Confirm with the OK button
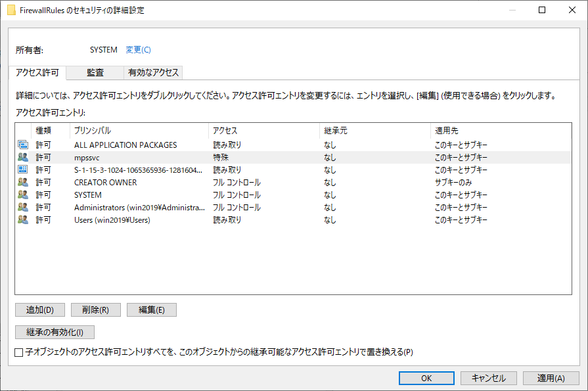 pyautogui.click(x=426, y=379)
